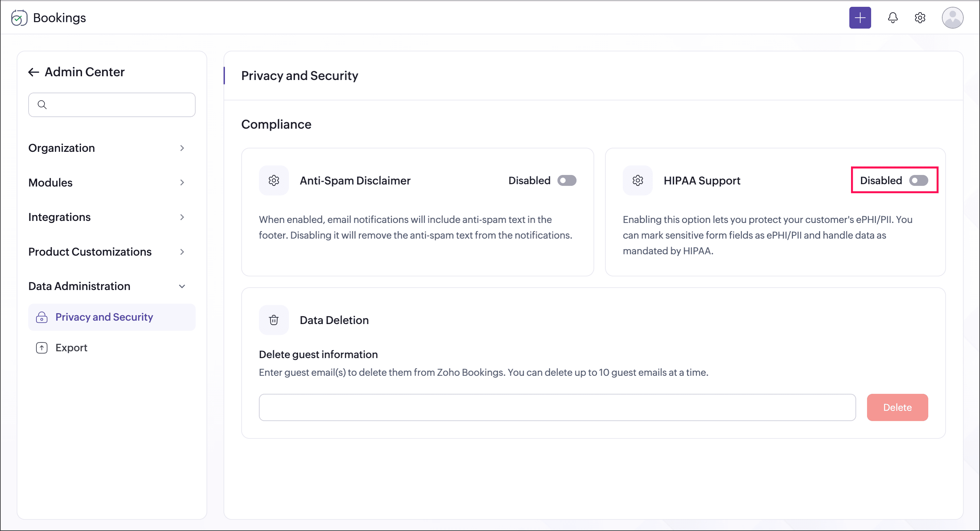Open the Export menu item

pos(112,348)
